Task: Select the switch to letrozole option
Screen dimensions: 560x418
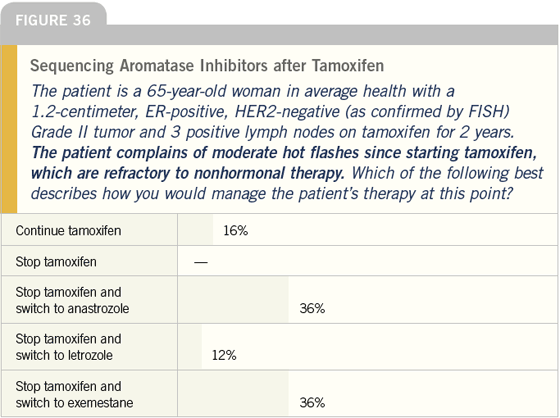Action: (x=68, y=347)
